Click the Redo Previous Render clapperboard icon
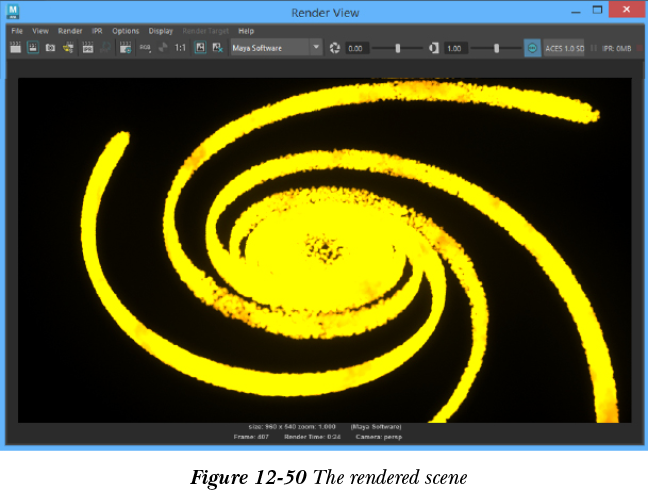Viewport: 648px width, 495px height. point(17,47)
